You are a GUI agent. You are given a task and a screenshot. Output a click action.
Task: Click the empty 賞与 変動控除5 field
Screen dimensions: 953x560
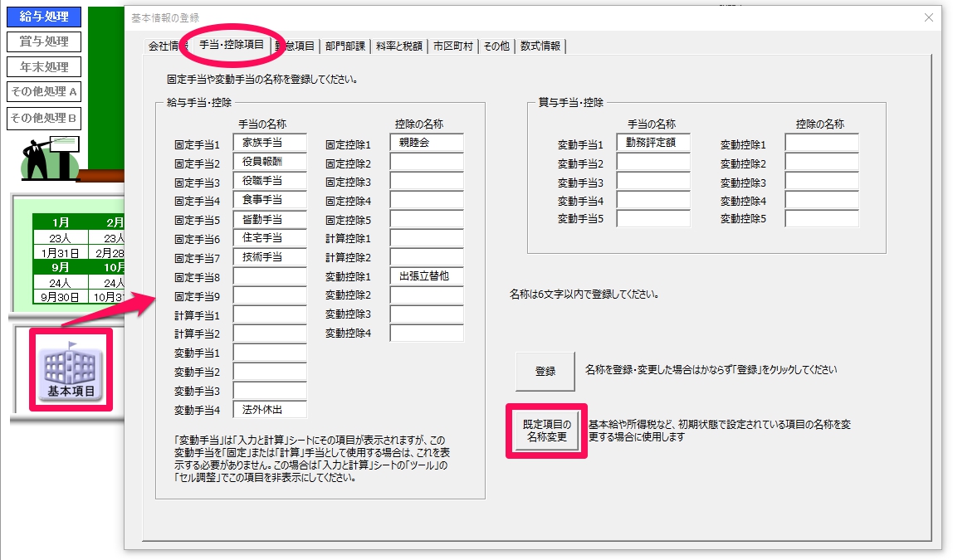[x=822, y=219]
